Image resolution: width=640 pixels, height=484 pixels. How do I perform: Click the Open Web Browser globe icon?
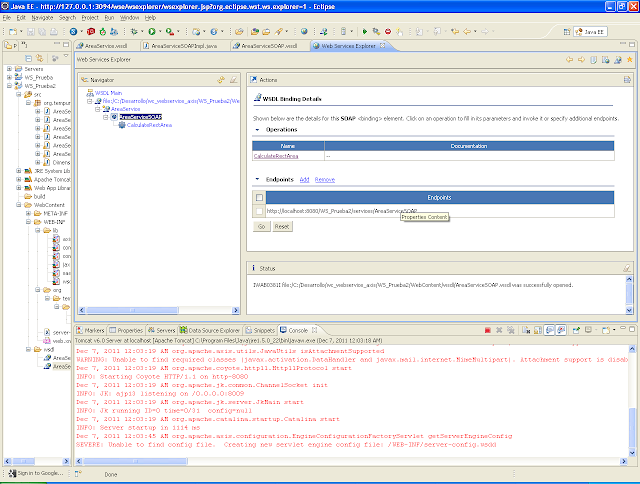[x=304, y=31]
